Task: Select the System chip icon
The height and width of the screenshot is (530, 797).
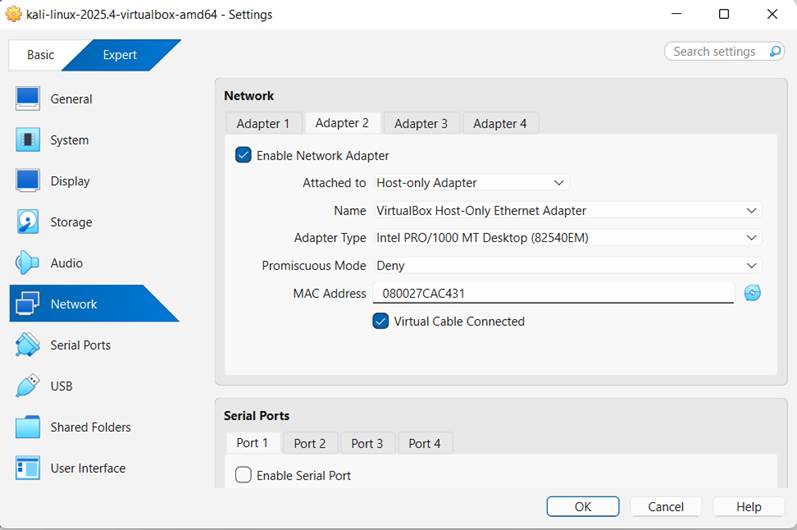Action: pyautogui.click(x=28, y=140)
